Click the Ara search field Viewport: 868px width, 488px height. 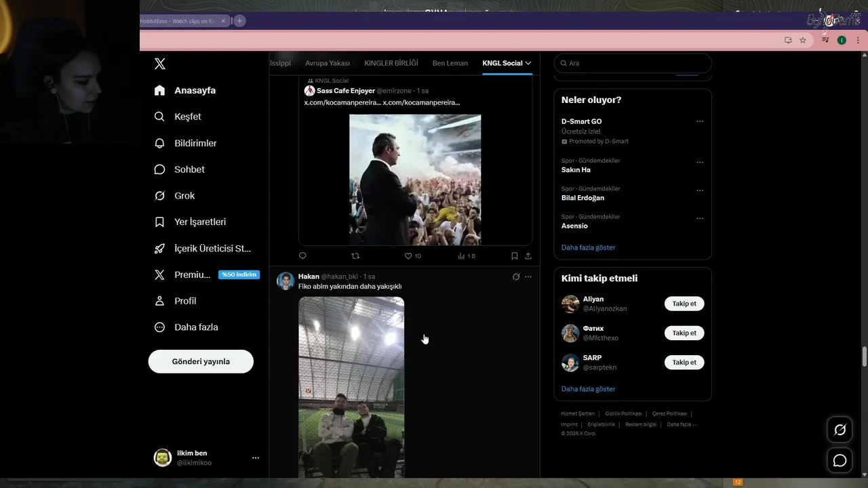tap(633, 63)
